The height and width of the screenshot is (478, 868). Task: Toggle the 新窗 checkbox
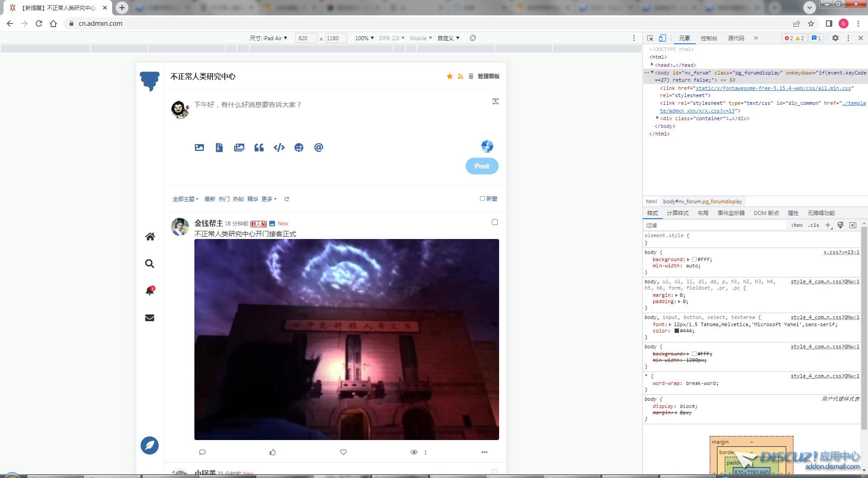click(x=482, y=199)
